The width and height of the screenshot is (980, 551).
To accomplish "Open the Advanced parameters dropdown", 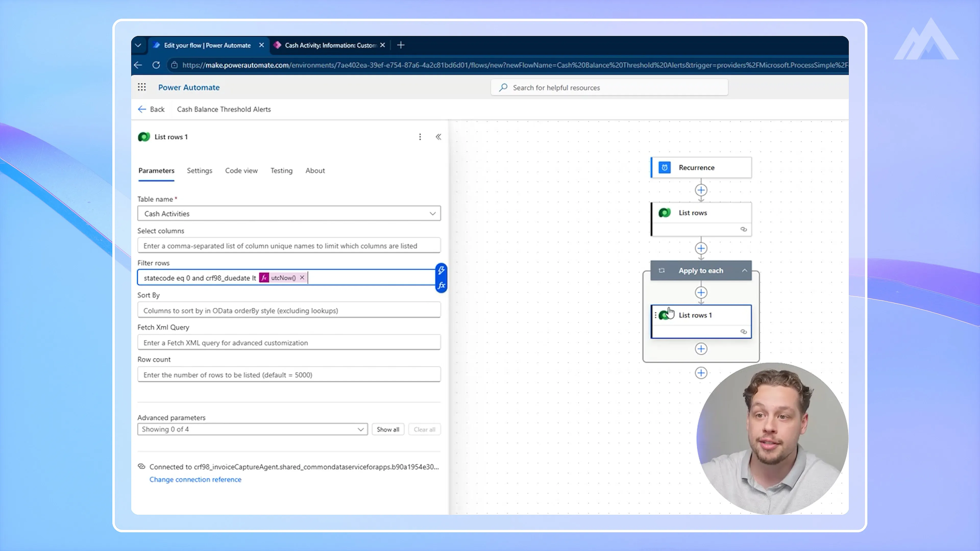I will pyautogui.click(x=253, y=429).
